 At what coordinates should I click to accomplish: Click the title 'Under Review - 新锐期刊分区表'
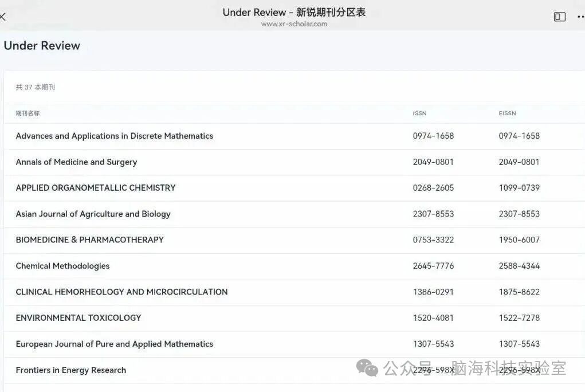294,12
